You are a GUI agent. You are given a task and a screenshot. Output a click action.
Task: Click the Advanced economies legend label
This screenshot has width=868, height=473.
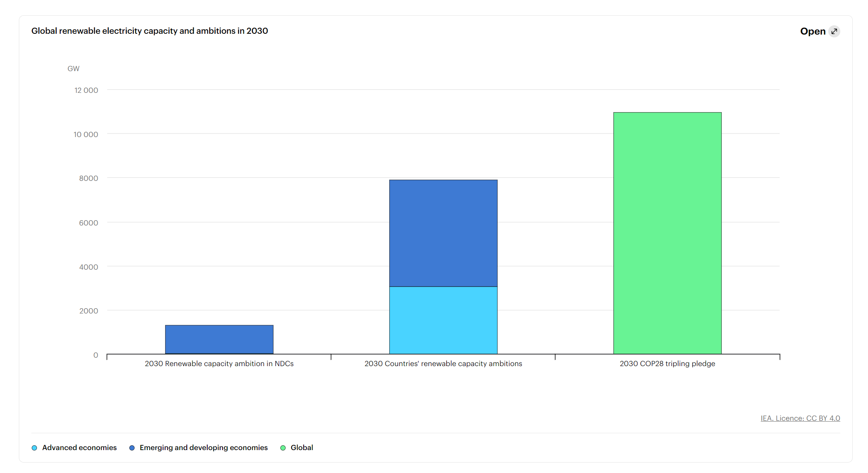[x=79, y=448]
